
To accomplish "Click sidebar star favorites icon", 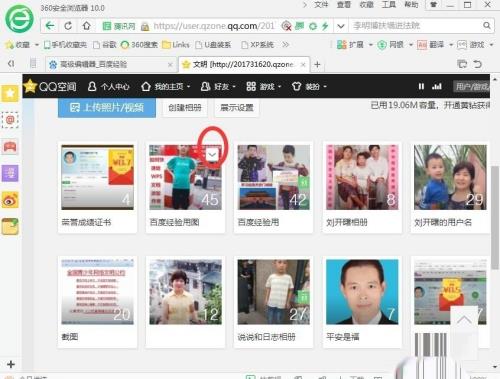I will pos(10,93).
